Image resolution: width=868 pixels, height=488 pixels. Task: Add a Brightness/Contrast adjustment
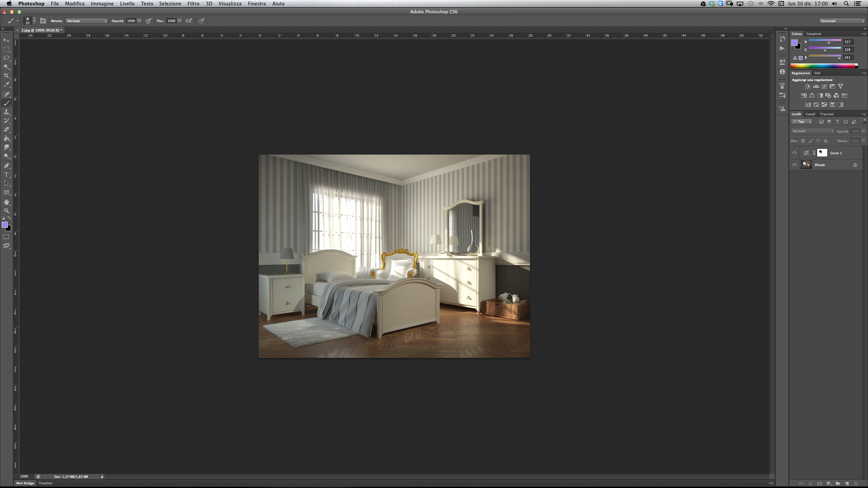808,86
